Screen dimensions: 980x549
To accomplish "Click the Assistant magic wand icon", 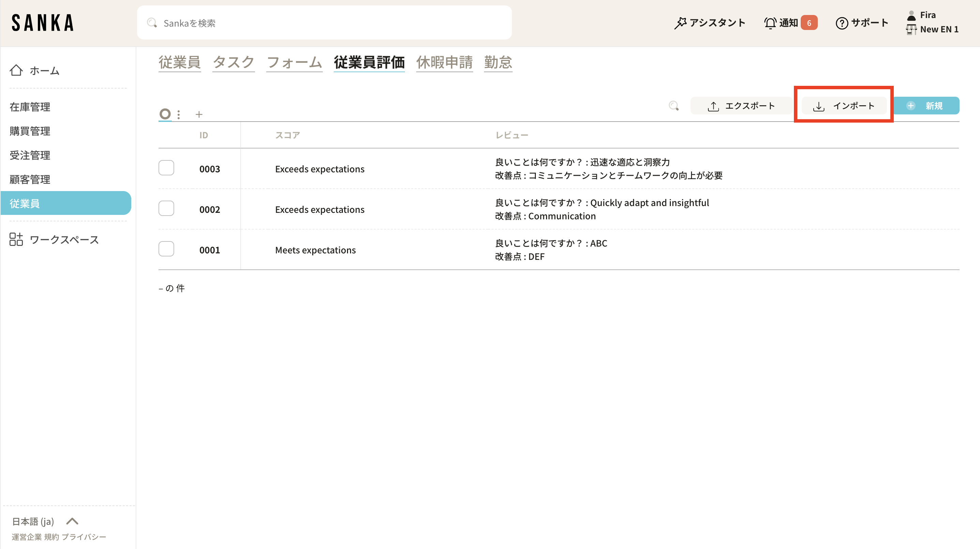I will click(680, 23).
